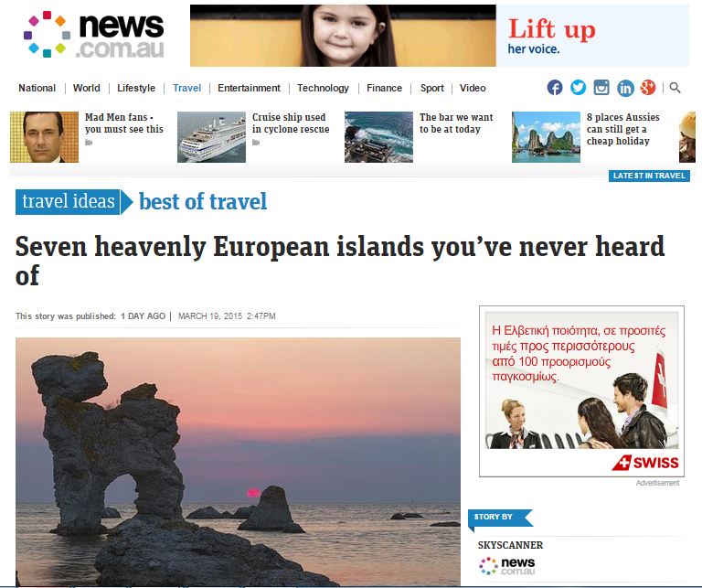Click the small news.com.au logo under Skyscanner
702x588 pixels.
[x=506, y=566]
